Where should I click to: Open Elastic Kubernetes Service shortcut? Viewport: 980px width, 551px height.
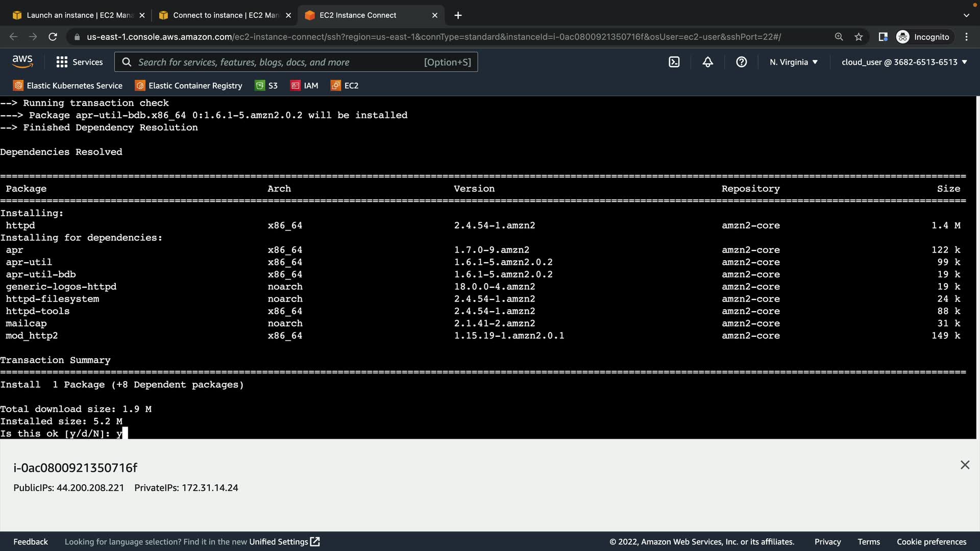click(x=68, y=86)
